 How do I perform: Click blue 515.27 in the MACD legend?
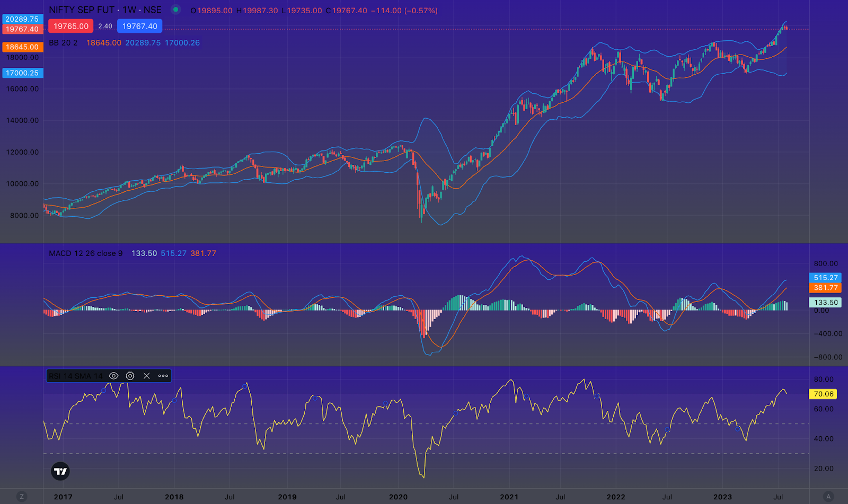(x=174, y=253)
